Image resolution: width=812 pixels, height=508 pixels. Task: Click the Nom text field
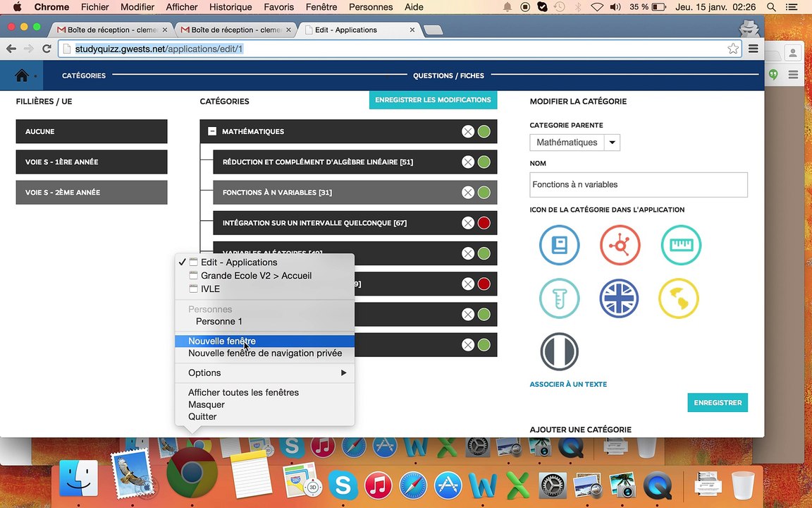pyautogui.click(x=639, y=185)
